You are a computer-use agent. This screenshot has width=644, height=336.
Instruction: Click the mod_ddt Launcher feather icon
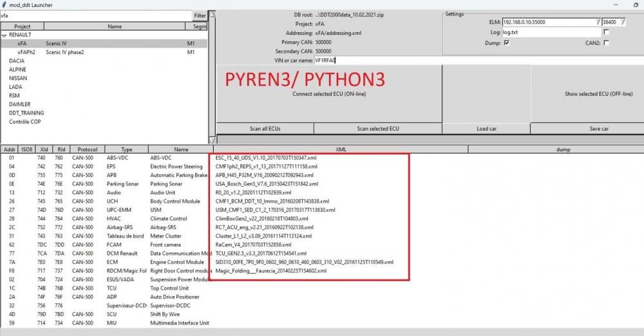pyautogui.click(x=5, y=5)
